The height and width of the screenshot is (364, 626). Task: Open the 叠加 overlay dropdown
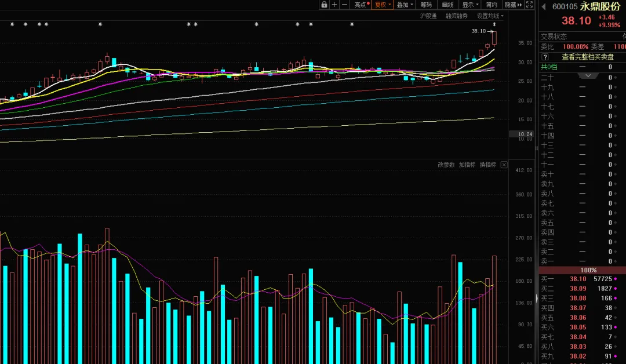pyautogui.click(x=405, y=5)
